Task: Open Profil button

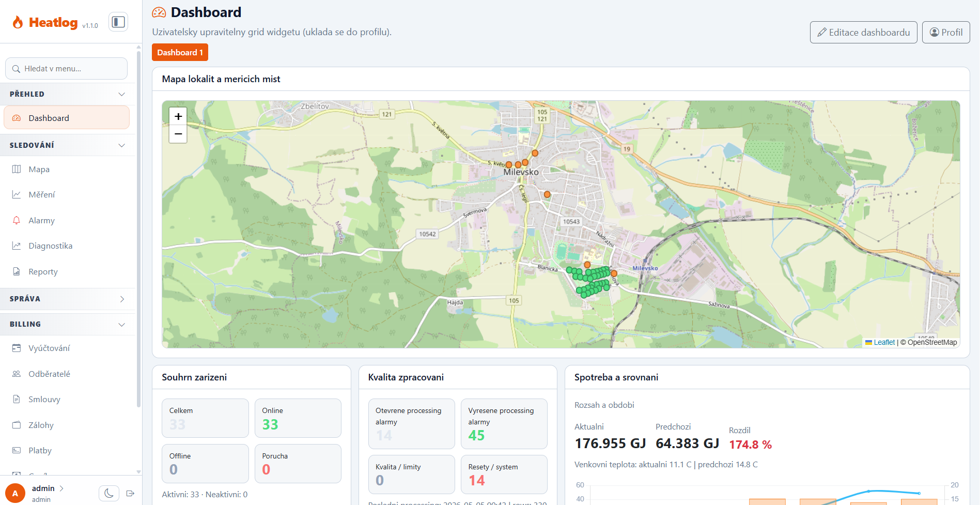Action: [x=946, y=32]
